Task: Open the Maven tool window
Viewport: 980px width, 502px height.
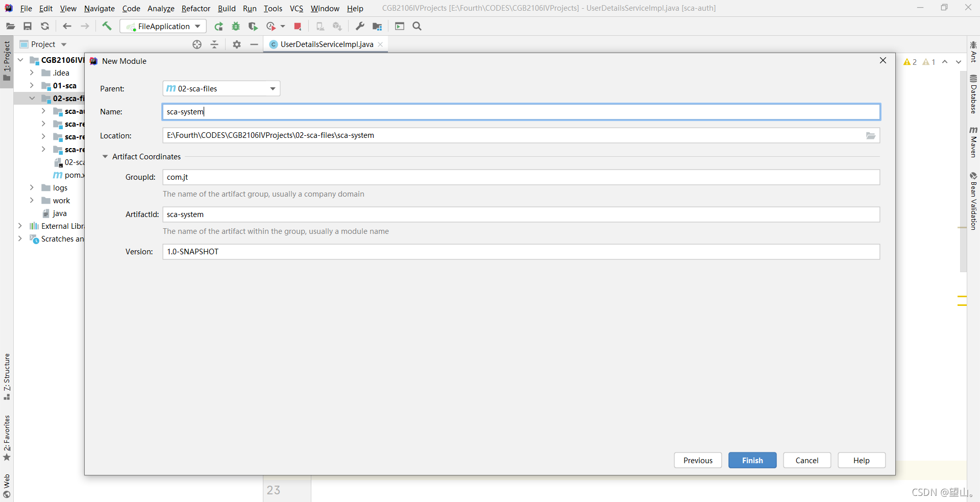Action: click(x=973, y=141)
